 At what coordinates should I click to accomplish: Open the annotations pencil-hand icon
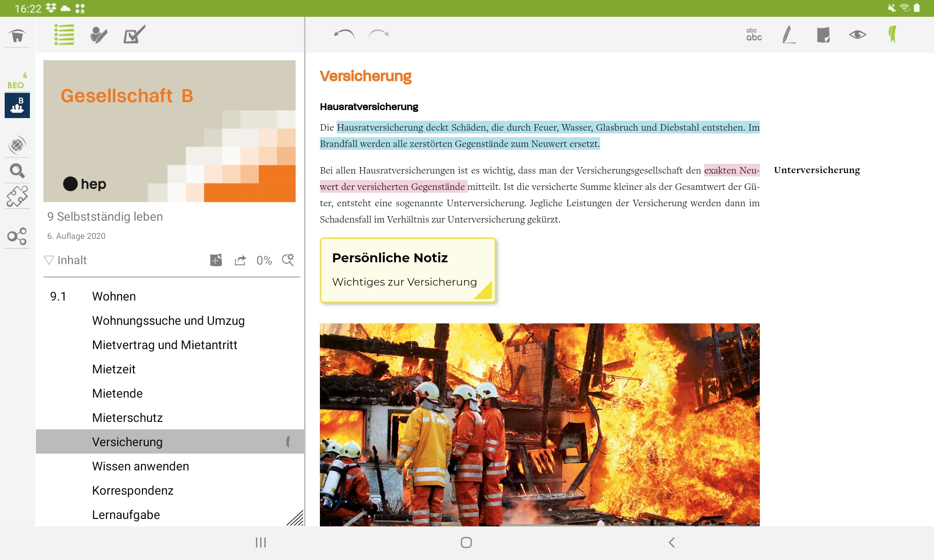coord(99,35)
